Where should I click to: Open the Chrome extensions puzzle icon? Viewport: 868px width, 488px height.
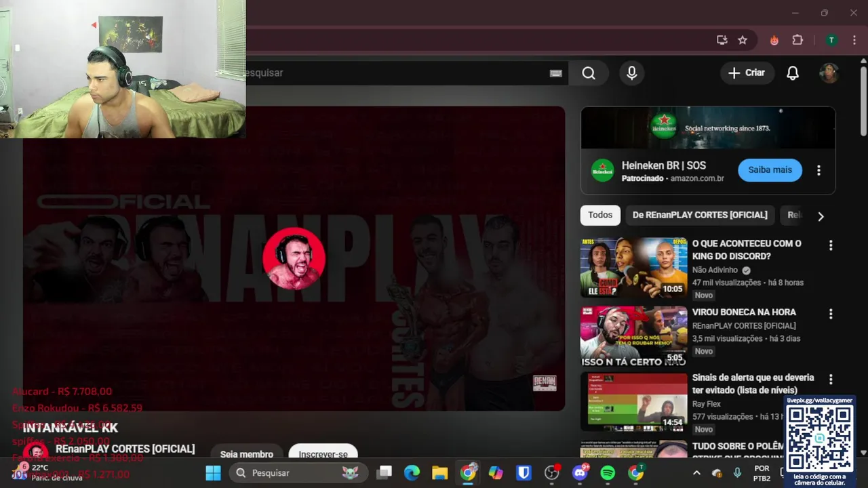(797, 40)
